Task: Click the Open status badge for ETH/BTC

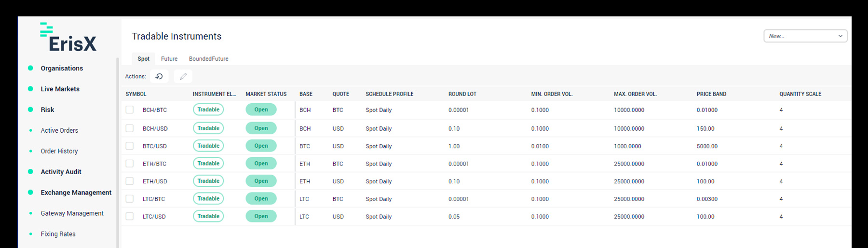Action: pos(261,164)
